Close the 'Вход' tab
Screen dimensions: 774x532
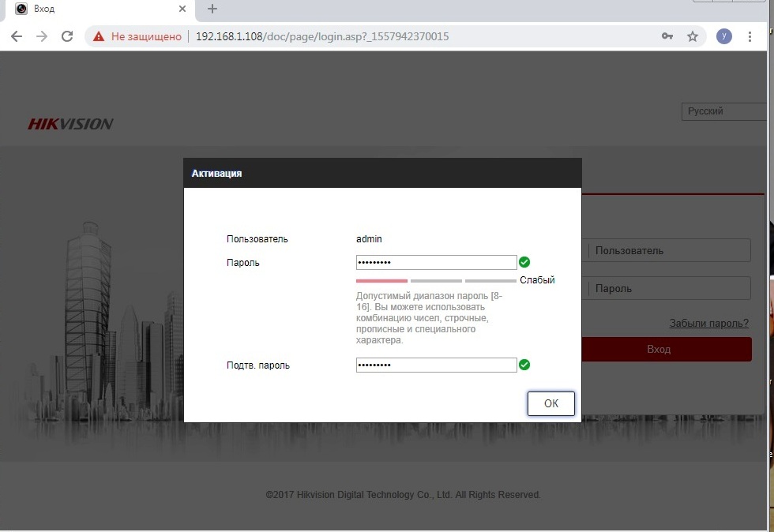(182, 9)
